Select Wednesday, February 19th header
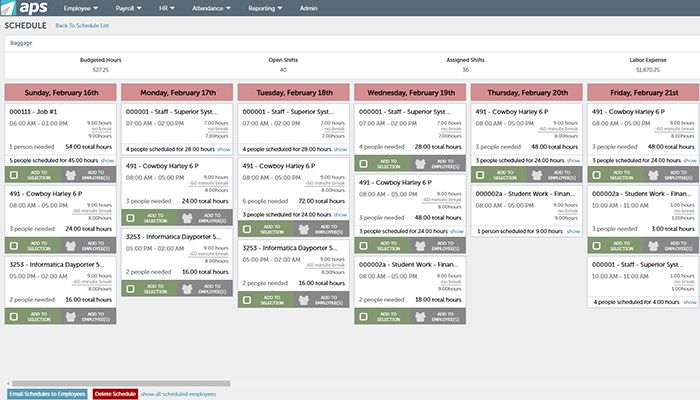The width and height of the screenshot is (700, 400). 410,92
